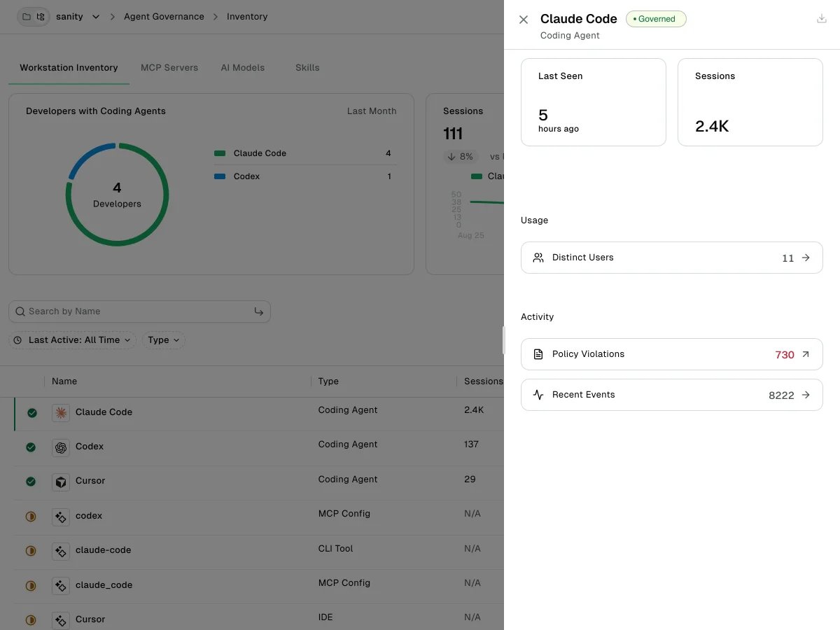This screenshot has height=630, width=840.
Task: Click the Distinct Users people icon
Action: pyautogui.click(x=538, y=258)
